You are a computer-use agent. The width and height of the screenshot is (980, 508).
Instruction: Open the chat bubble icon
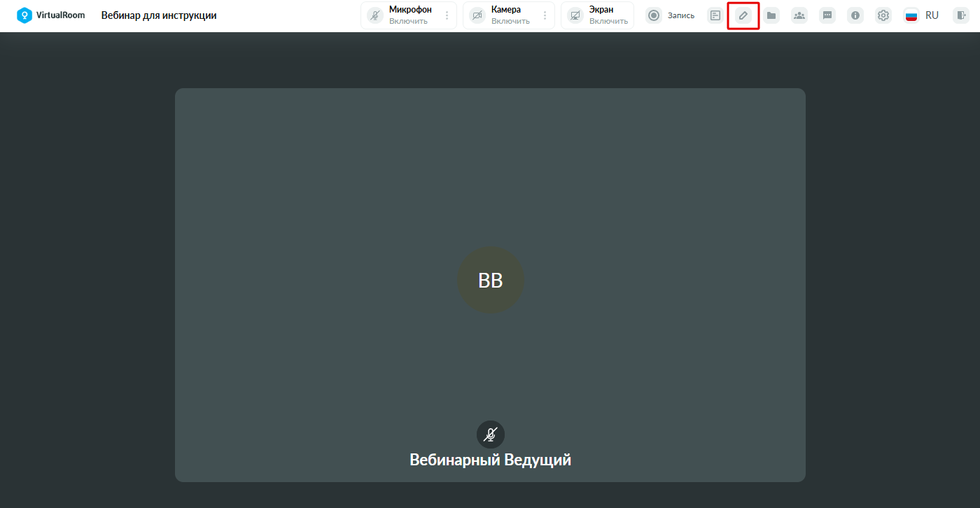coord(827,15)
